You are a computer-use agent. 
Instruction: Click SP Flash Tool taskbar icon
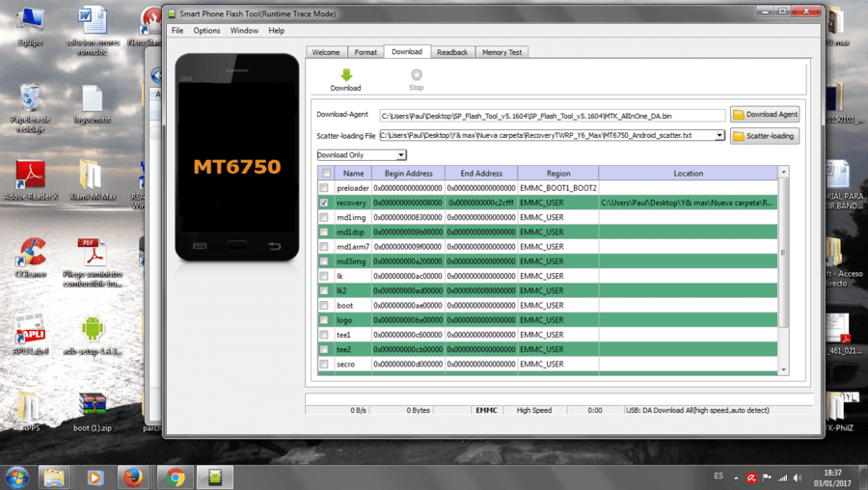215,477
